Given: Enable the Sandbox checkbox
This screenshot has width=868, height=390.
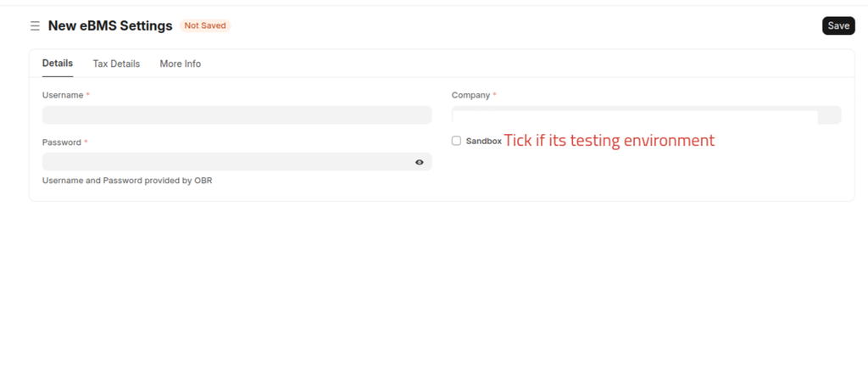Looking at the screenshot, I should point(456,141).
